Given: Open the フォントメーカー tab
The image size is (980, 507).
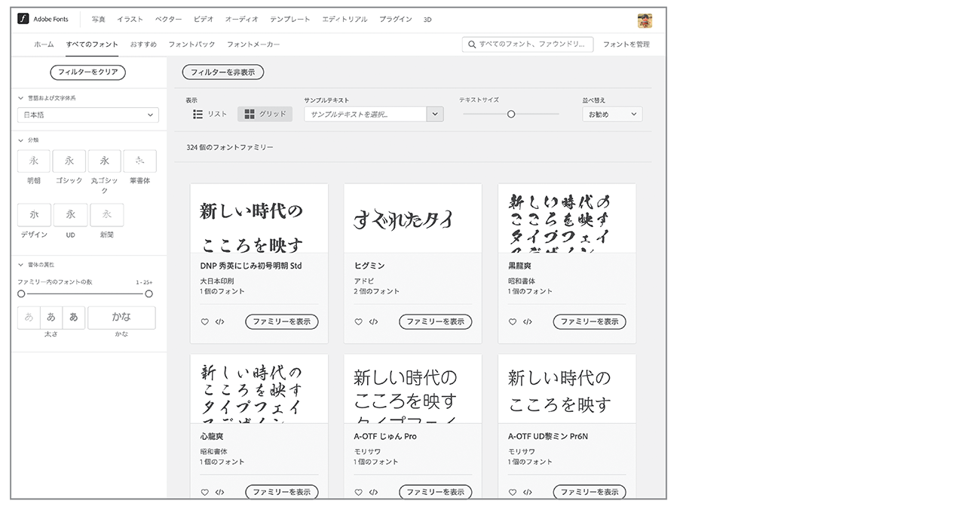Looking at the screenshot, I should click(253, 45).
